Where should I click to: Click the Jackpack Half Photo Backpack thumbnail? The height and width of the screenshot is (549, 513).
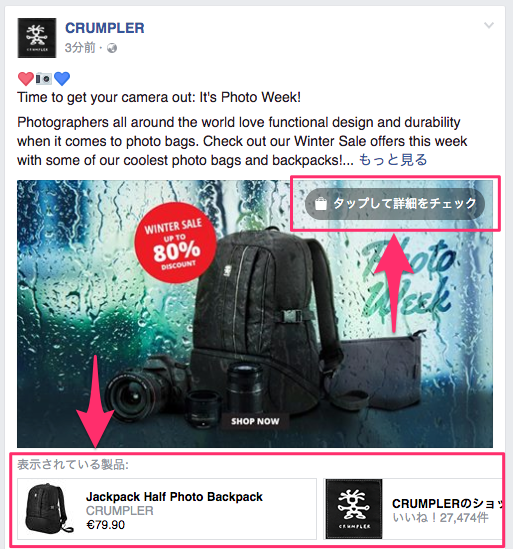[x=48, y=508]
